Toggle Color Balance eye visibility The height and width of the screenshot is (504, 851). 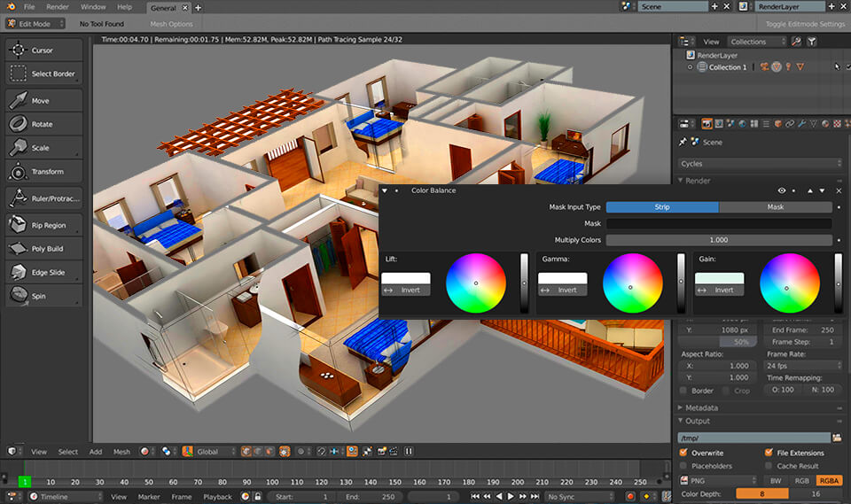[782, 190]
